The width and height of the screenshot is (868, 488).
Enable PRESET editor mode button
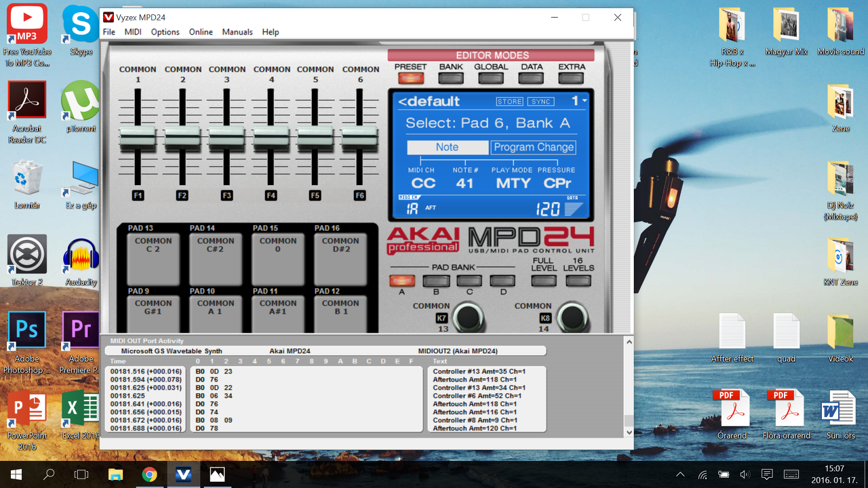(410, 78)
